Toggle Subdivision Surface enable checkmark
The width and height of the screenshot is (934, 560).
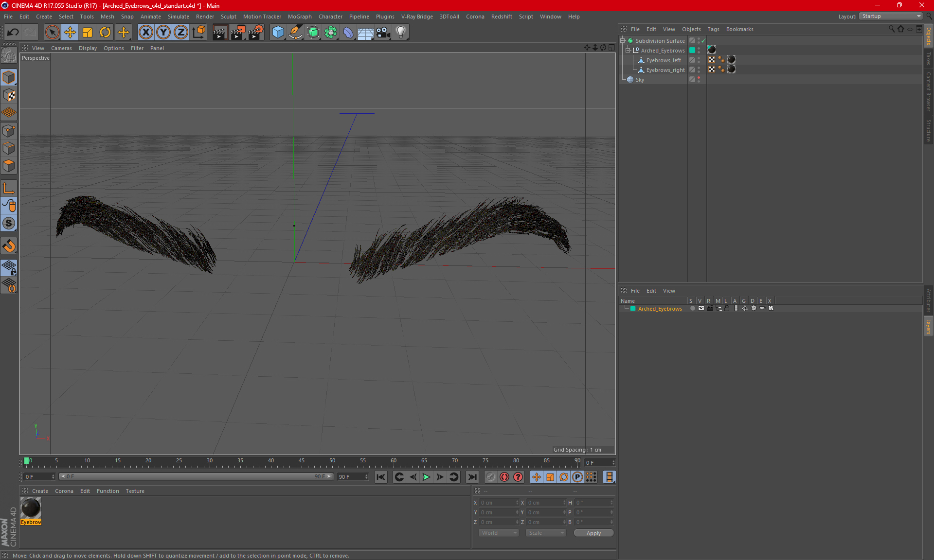(x=703, y=41)
